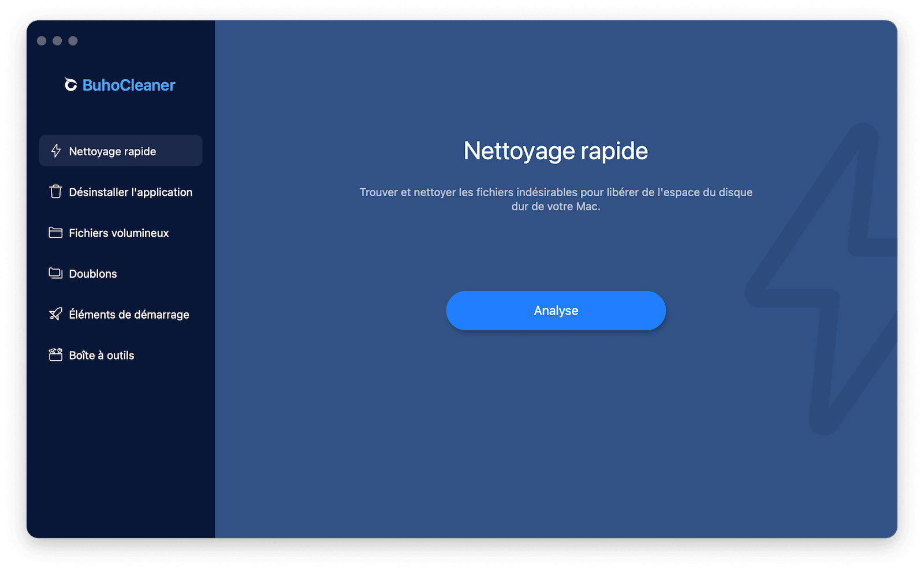Switch to the Fichiers volumineux section
Screen dimensions: 924x571
[118, 233]
